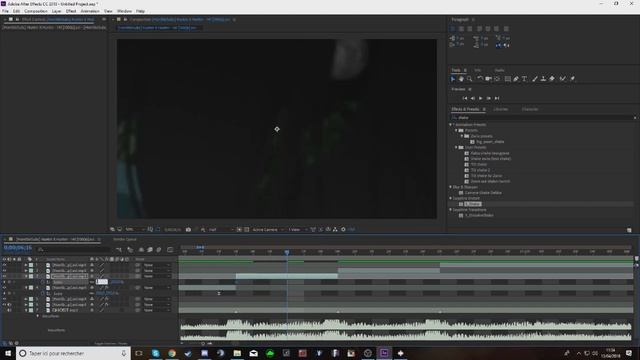The height and width of the screenshot is (360, 640).
Task: Open the Graph Editor in the timeline
Action: (x=170, y=249)
